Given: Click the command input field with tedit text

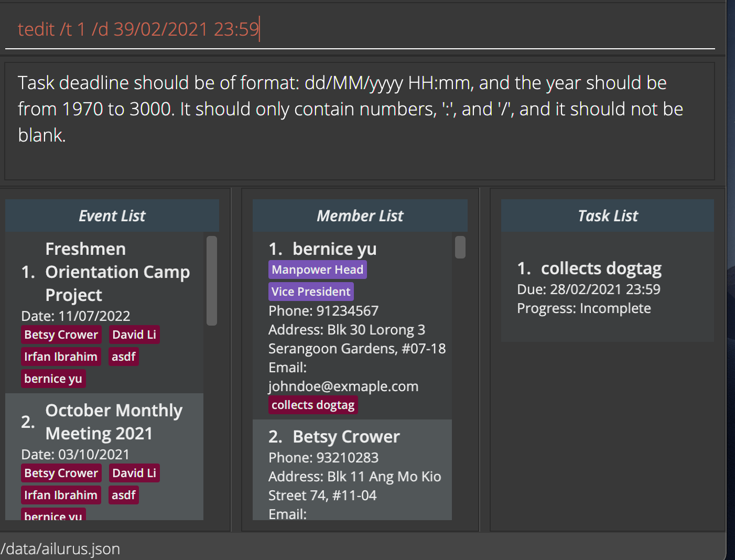Looking at the screenshot, I should point(360,29).
